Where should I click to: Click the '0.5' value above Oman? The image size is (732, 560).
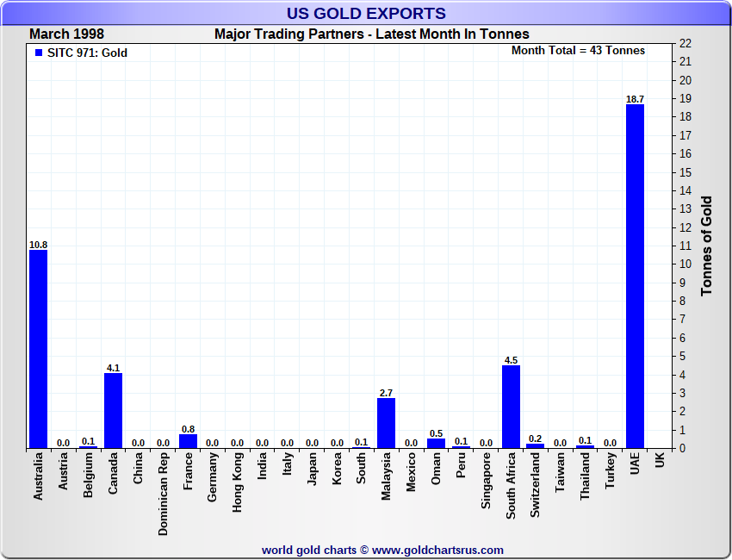pos(436,433)
